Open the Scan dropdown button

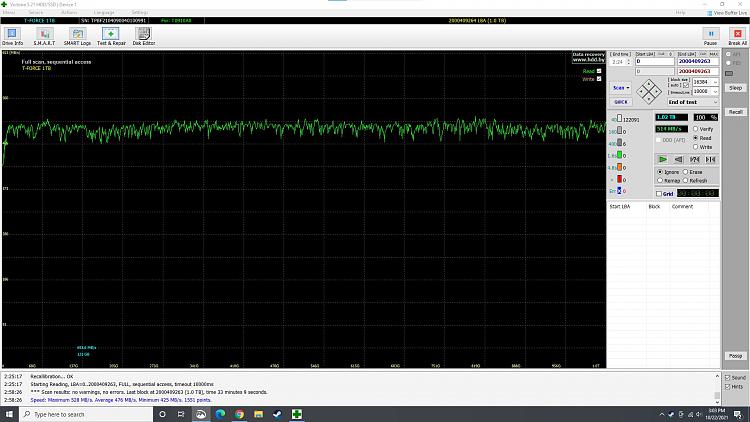coord(620,88)
